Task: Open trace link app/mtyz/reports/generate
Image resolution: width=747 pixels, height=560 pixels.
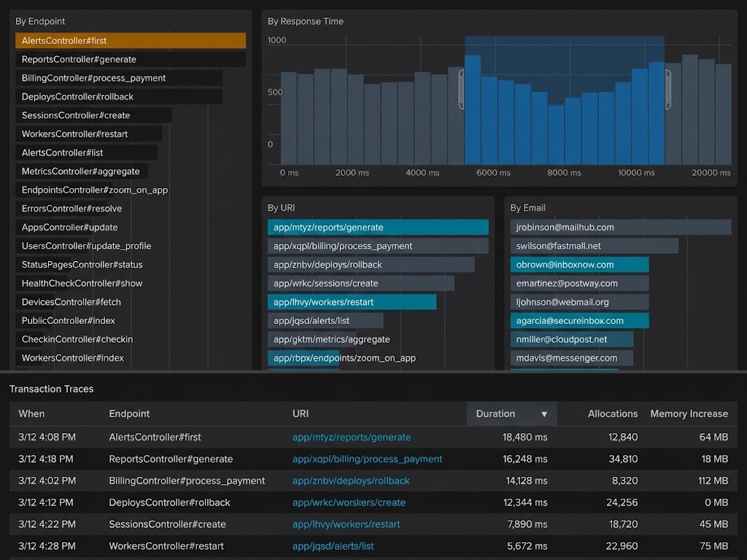Action: click(x=352, y=437)
